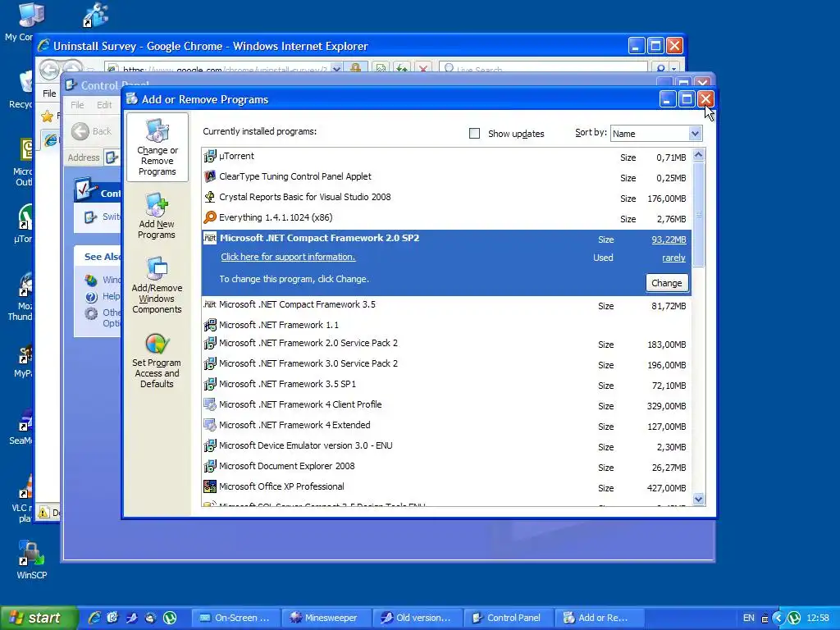This screenshot has width=840, height=630.
Task: Click the .NET Framework 4 Extended icon
Action: pos(210,425)
